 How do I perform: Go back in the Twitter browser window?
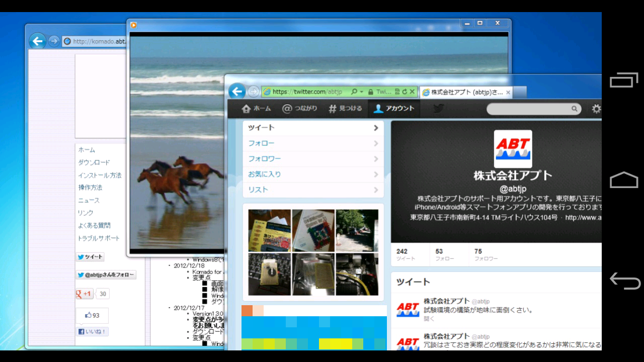(x=237, y=92)
